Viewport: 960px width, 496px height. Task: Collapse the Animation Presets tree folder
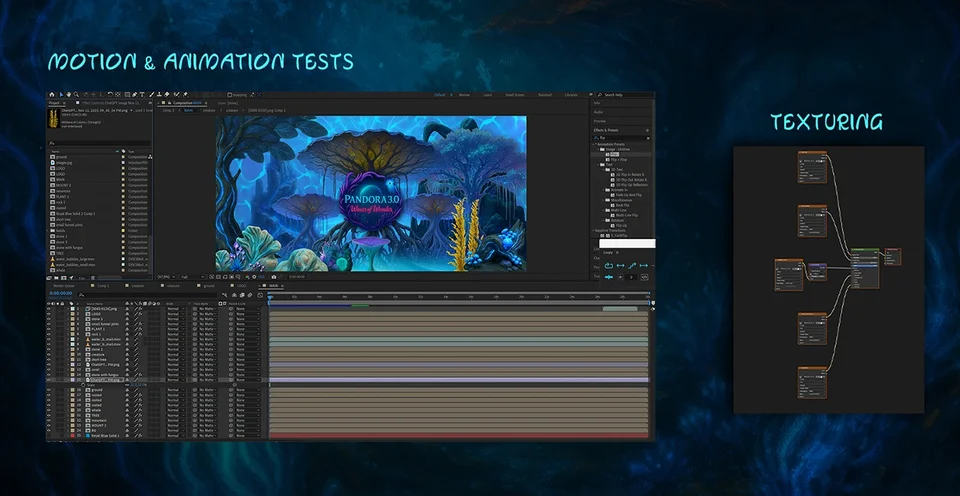594,145
